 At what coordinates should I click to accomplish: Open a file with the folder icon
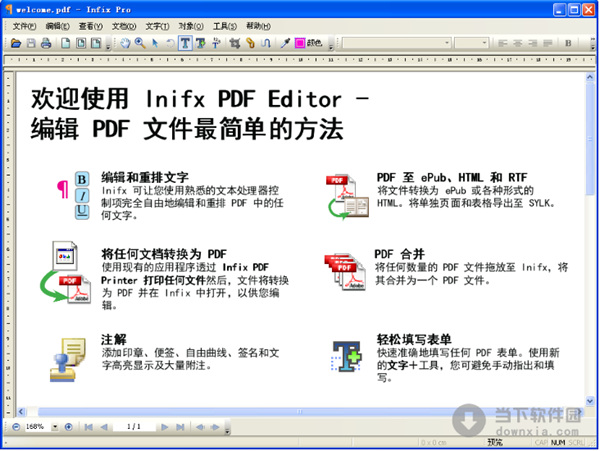coord(16,43)
